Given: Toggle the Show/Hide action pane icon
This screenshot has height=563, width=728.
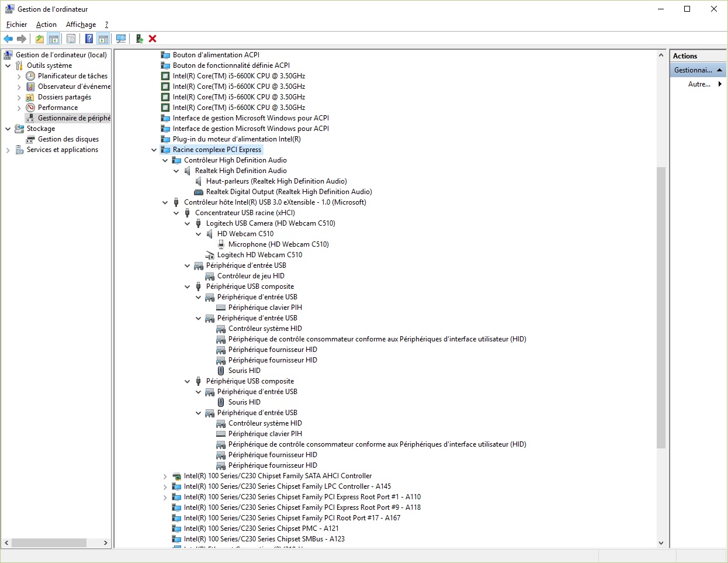Looking at the screenshot, I should [103, 39].
